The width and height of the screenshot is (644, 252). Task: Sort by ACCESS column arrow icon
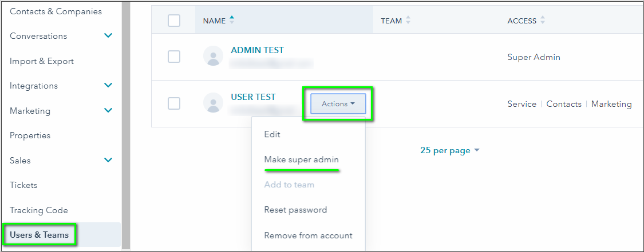pos(543,21)
